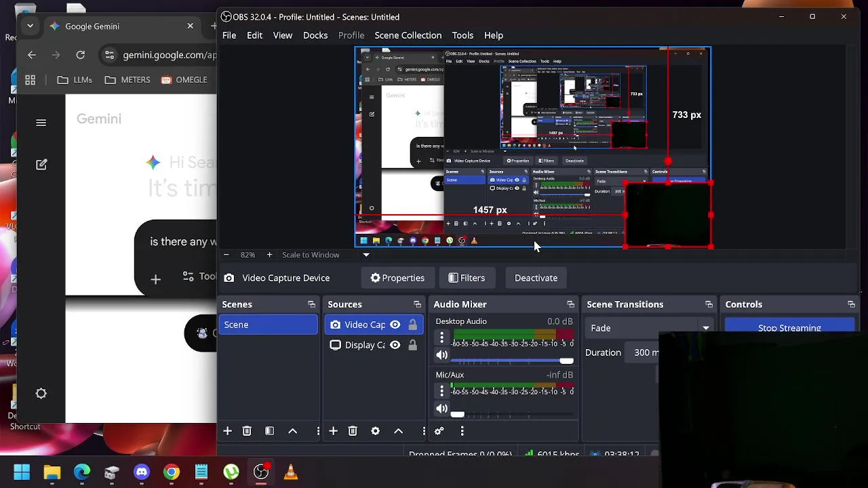Open Chrome tab search dropdown

point(30,26)
